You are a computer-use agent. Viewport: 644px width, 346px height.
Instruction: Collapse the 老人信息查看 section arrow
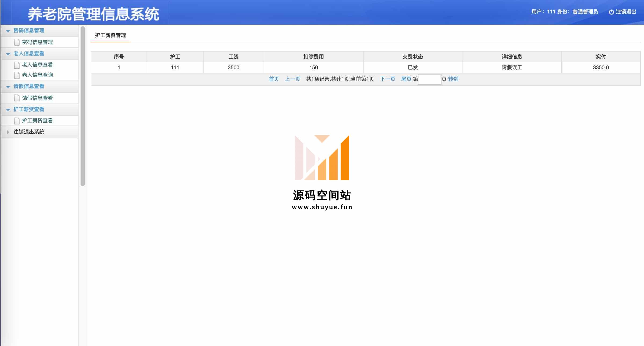click(8, 54)
